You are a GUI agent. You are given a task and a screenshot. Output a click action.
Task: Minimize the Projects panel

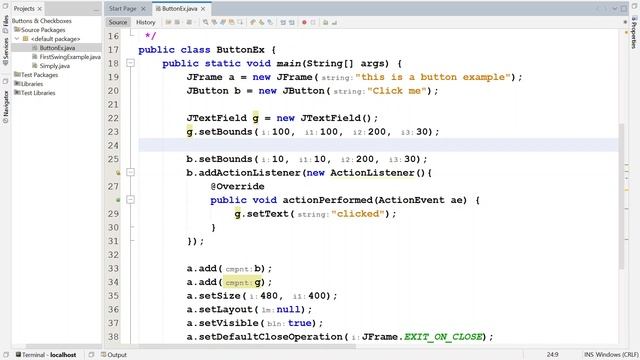click(x=96, y=9)
